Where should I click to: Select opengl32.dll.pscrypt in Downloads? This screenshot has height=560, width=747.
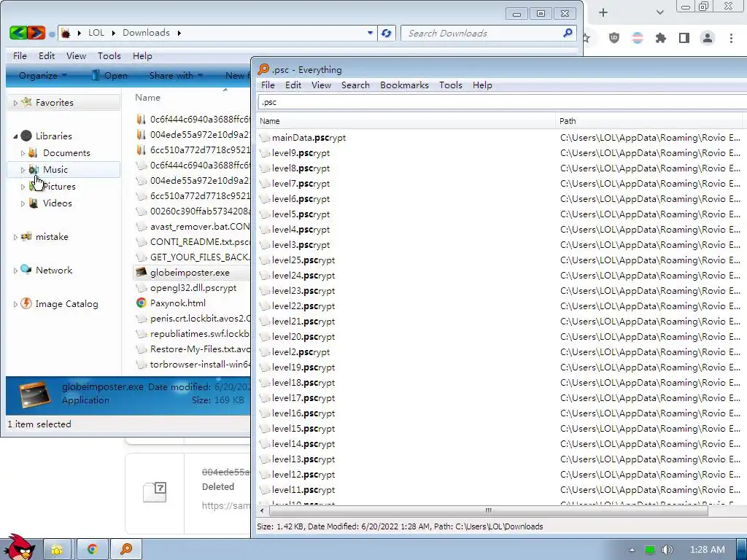point(193,288)
